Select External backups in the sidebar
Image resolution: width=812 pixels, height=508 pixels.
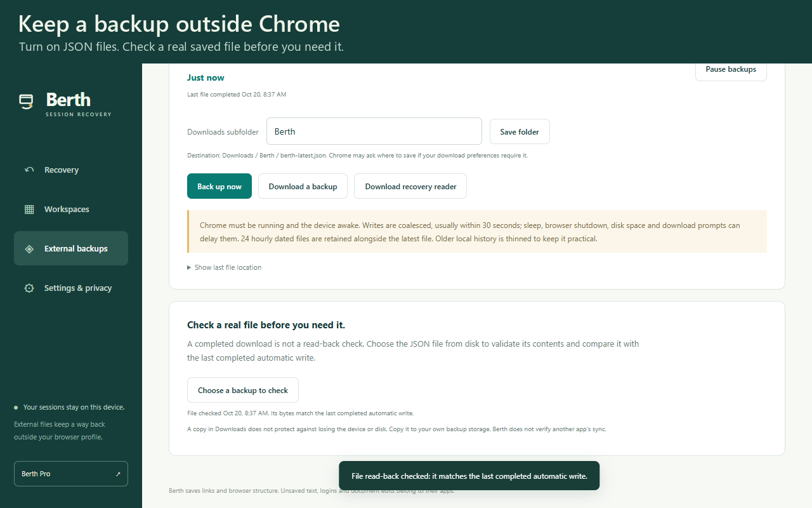click(x=71, y=248)
